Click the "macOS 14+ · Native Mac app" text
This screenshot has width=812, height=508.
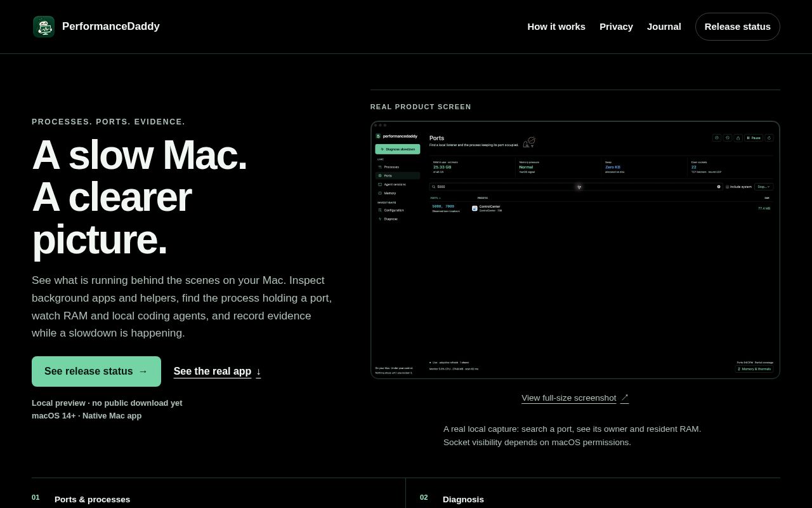(x=87, y=416)
